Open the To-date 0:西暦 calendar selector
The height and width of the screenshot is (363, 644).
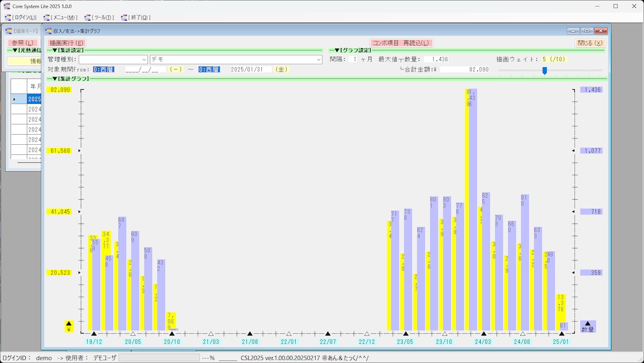(209, 69)
